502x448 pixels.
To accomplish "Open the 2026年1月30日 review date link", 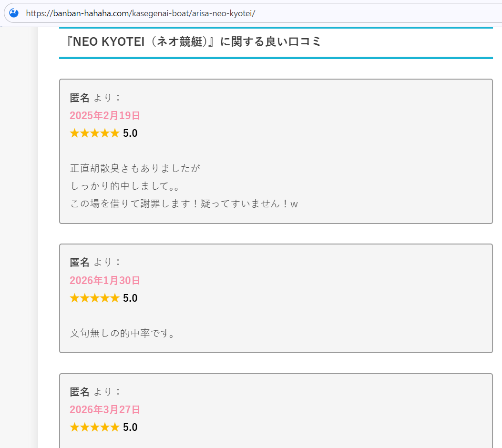I will coord(104,281).
